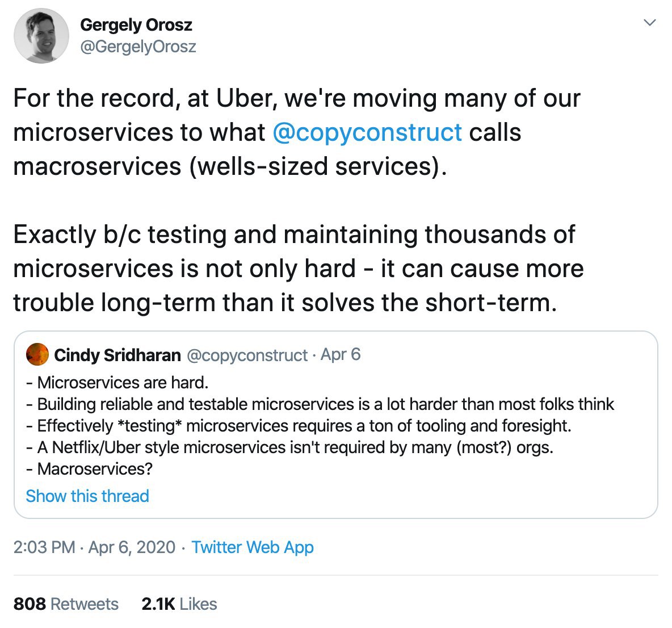Follow the blue @copyconstruct mention in tweet

(367, 132)
